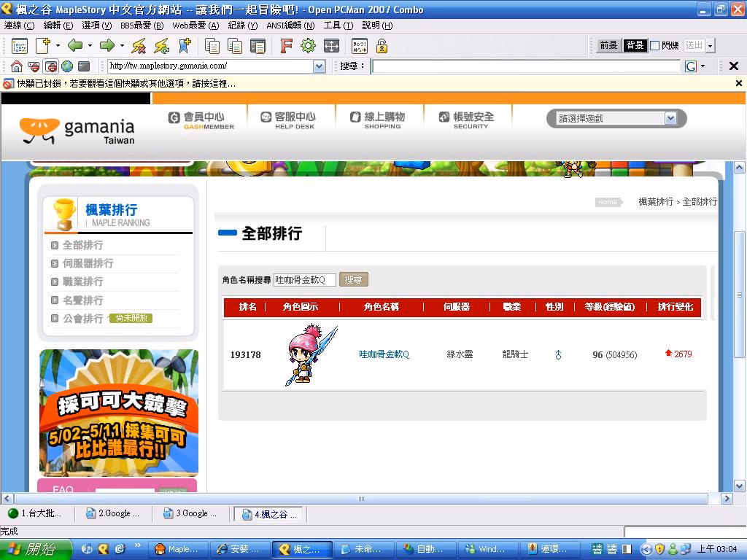Open the 伺服器排行 server ranking link
This screenshot has width=747, height=560.
coord(88,263)
